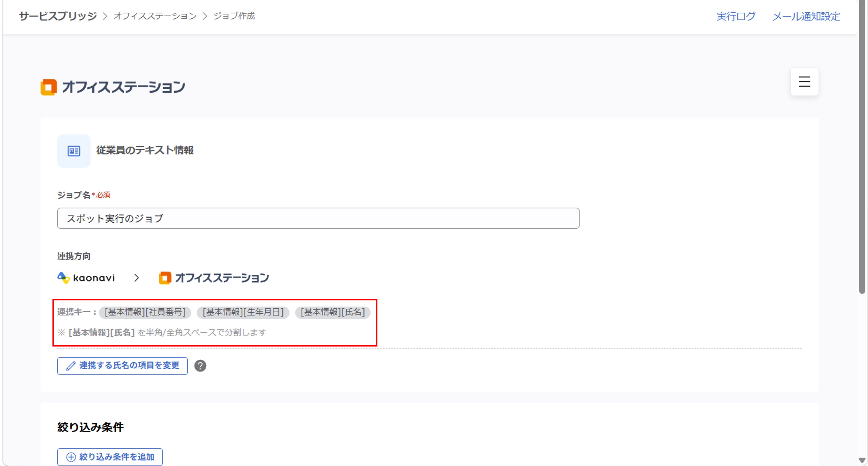This screenshot has width=868, height=466.
Task: Click the 絞り込み条件 section heading
Action: click(x=90, y=427)
